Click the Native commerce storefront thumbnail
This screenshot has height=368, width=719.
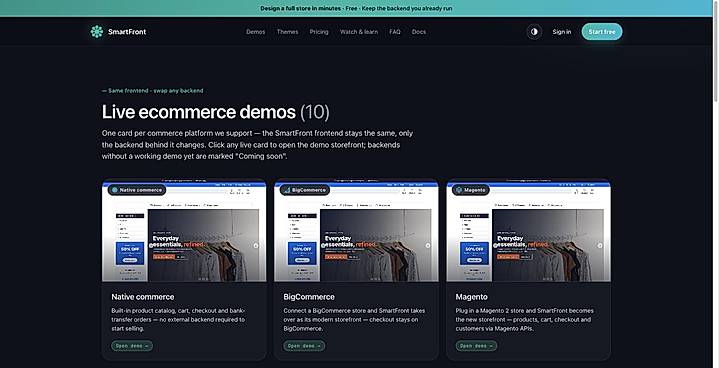[184, 231]
